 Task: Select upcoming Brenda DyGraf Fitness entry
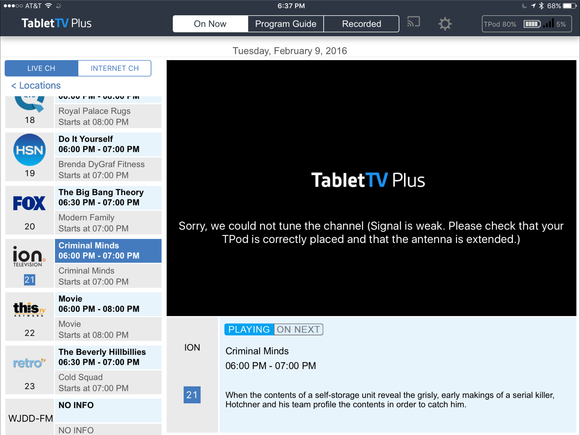click(108, 169)
